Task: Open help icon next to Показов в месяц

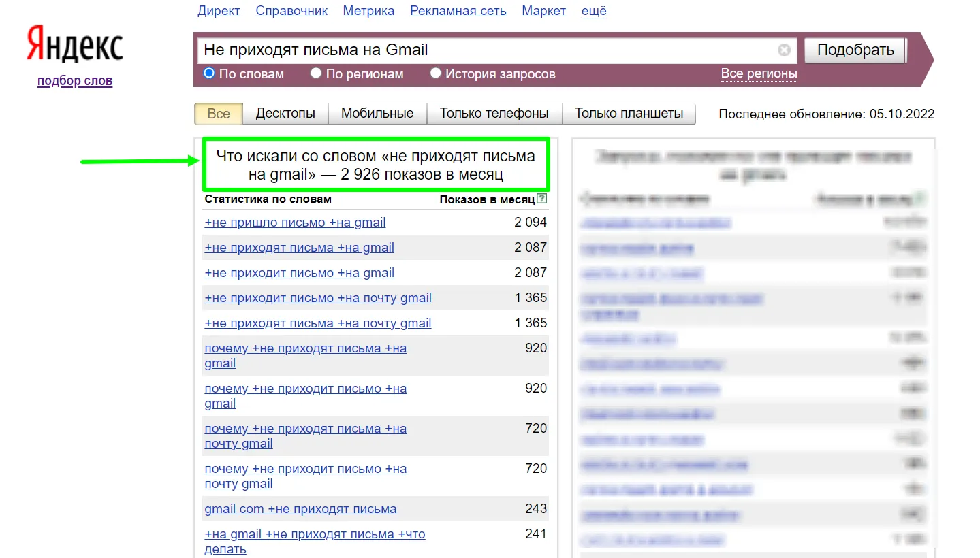Action: (x=542, y=199)
